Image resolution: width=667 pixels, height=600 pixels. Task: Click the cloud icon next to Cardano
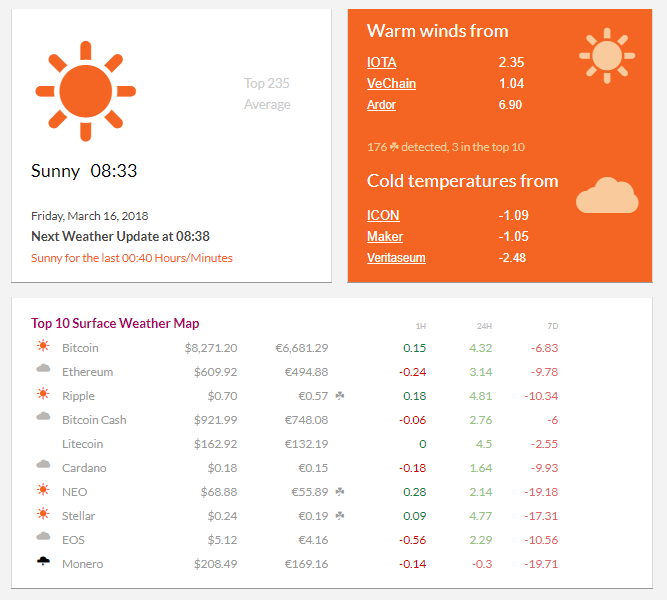pyautogui.click(x=43, y=465)
